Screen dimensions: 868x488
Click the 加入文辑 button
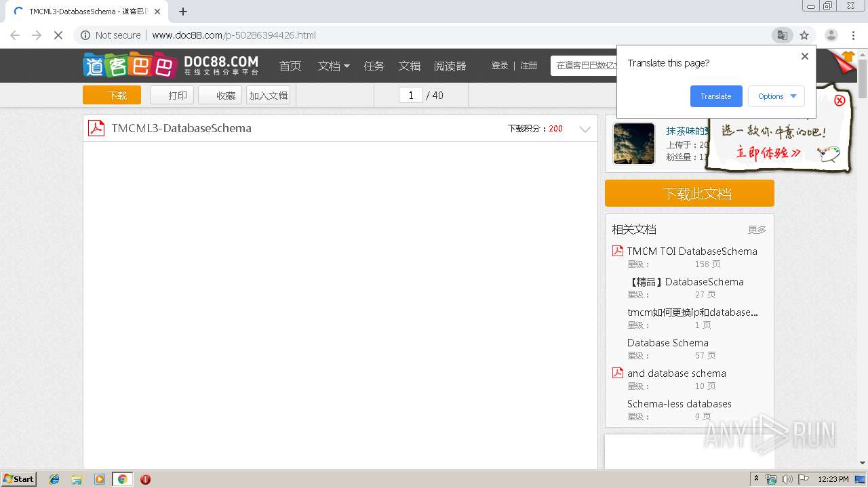(268, 95)
